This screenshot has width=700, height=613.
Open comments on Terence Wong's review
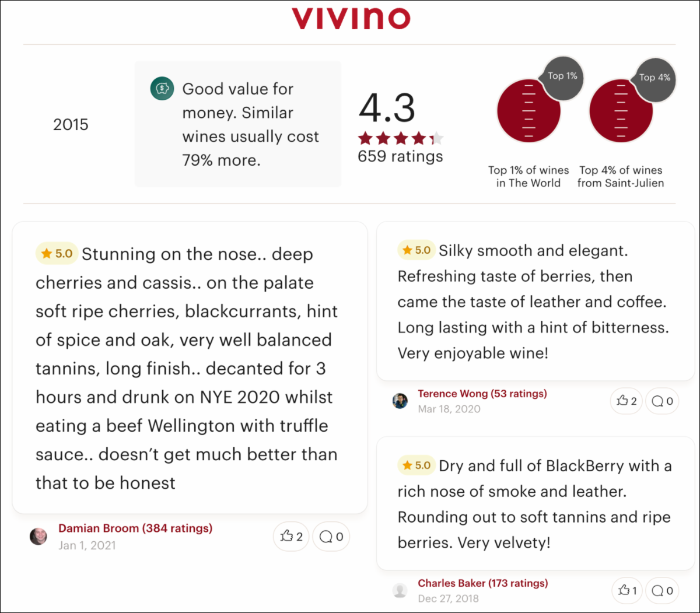[662, 401]
